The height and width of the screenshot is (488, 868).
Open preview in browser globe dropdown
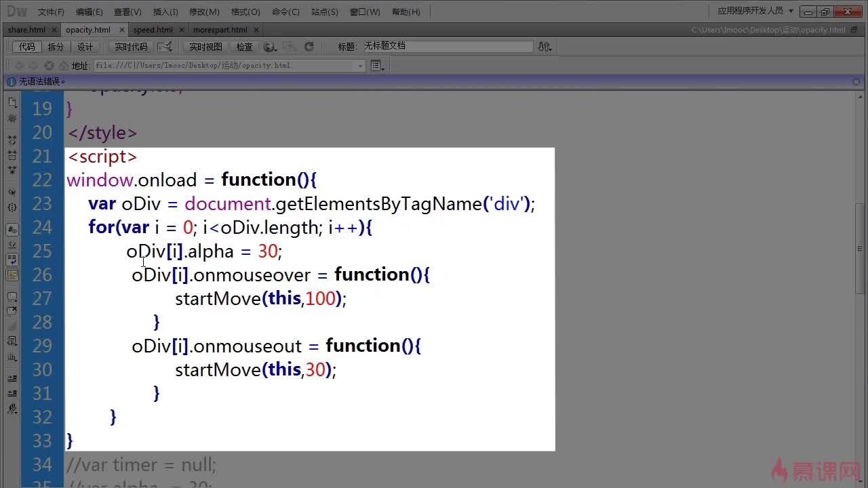pyautogui.click(x=270, y=47)
